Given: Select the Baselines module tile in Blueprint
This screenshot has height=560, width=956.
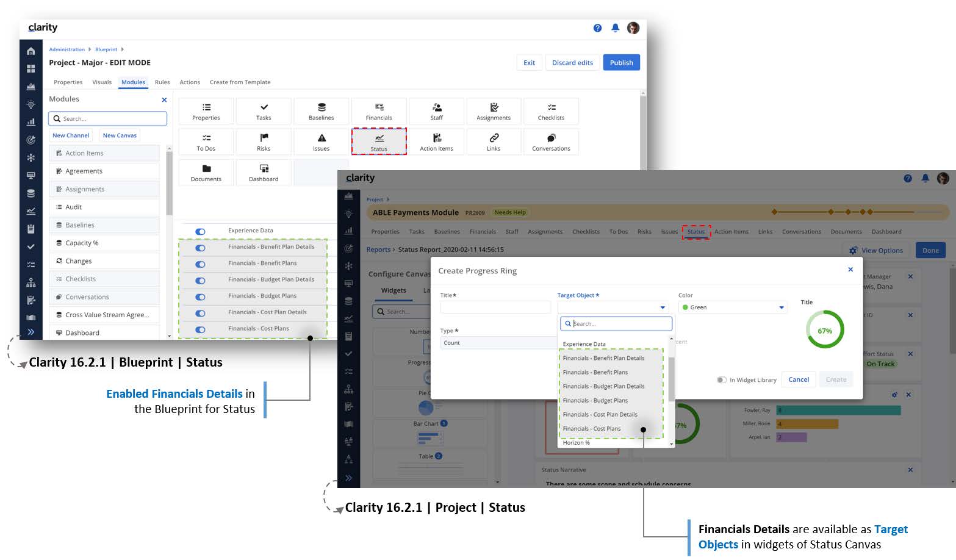Looking at the screenshot, I should tap(321, 111).
